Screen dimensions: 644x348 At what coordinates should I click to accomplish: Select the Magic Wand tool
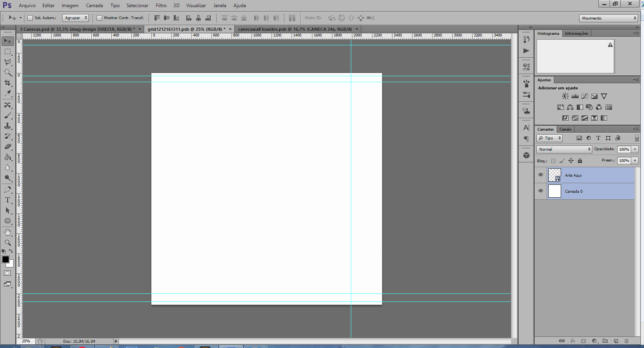pyautogui.click(x=8, y=73)
